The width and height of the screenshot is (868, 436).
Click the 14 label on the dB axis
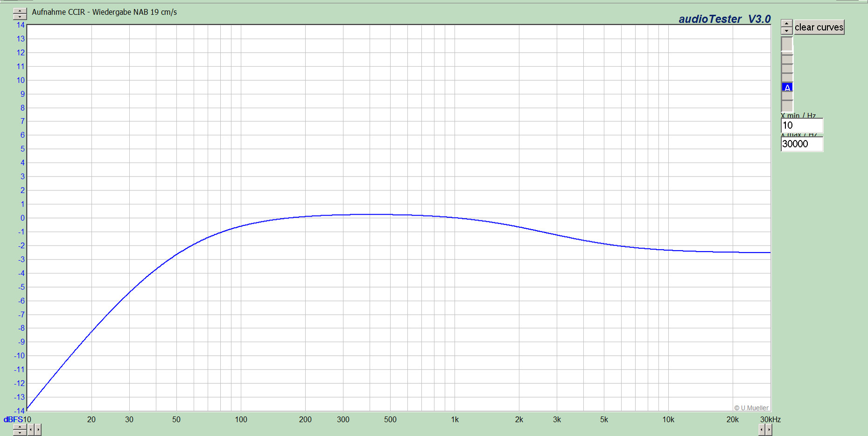point(21,25)
